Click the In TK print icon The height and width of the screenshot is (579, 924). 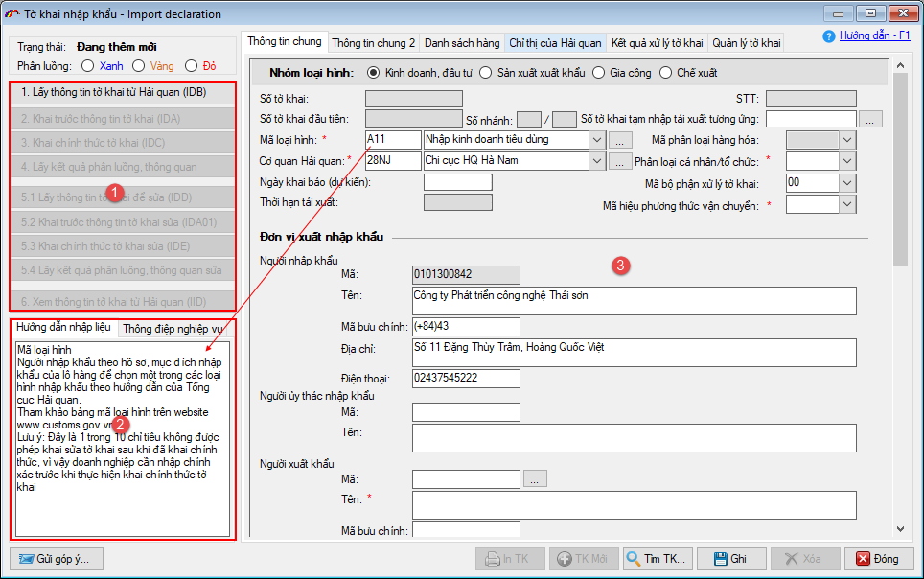(x=493, y=558)
